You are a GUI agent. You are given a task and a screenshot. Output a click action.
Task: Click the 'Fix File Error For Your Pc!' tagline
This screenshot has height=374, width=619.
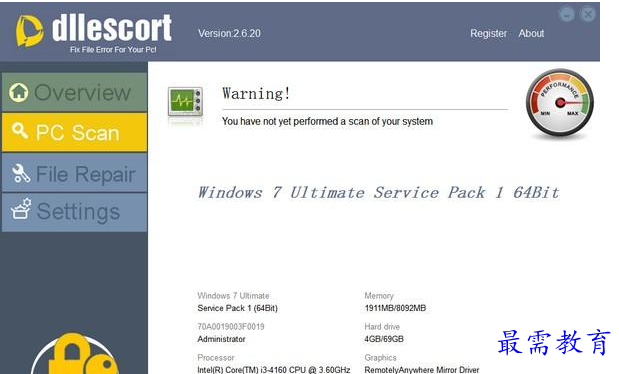[113, 50]
